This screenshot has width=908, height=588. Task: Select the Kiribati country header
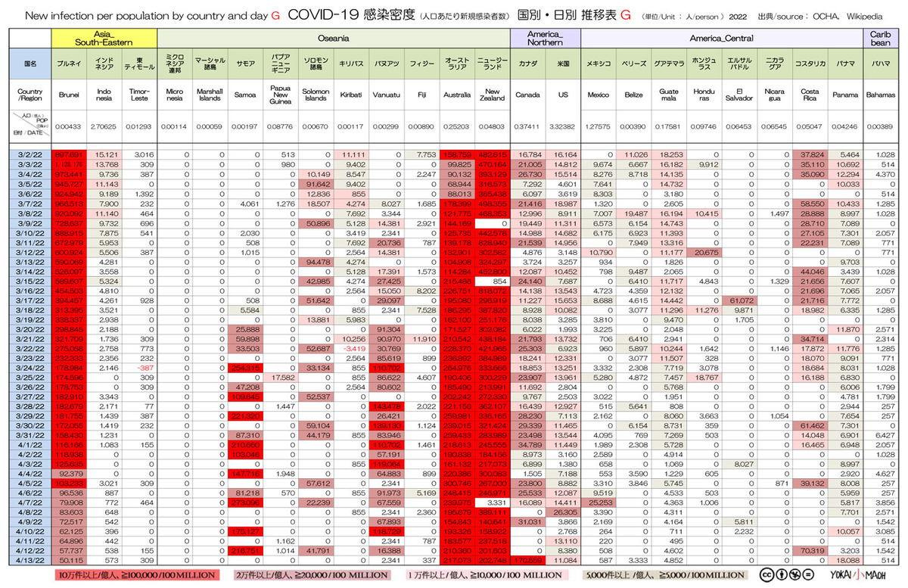click(x=351, y=96)
